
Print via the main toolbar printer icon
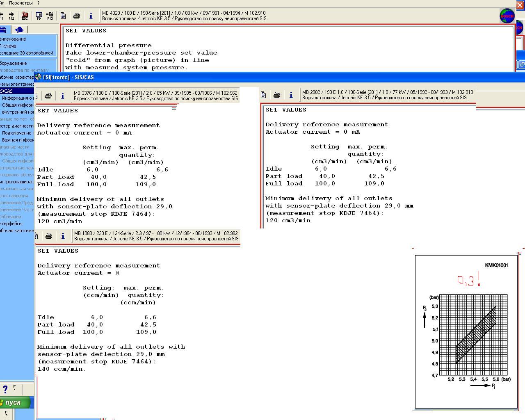tap(77, 16)
